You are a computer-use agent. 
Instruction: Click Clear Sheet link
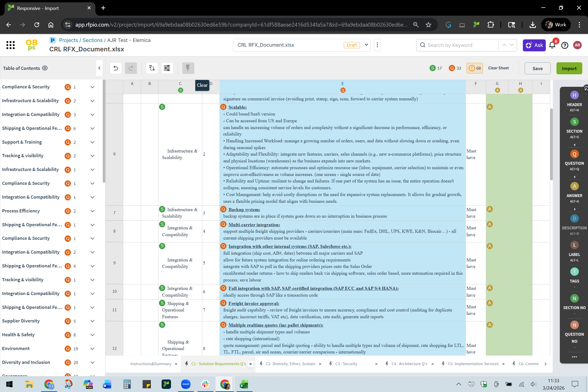pos(498,68)
